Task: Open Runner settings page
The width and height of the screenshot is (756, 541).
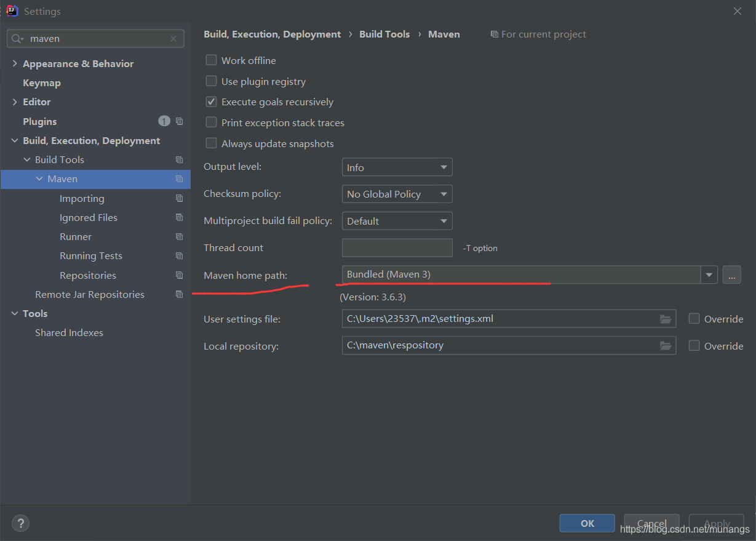Action: point(76,236)
